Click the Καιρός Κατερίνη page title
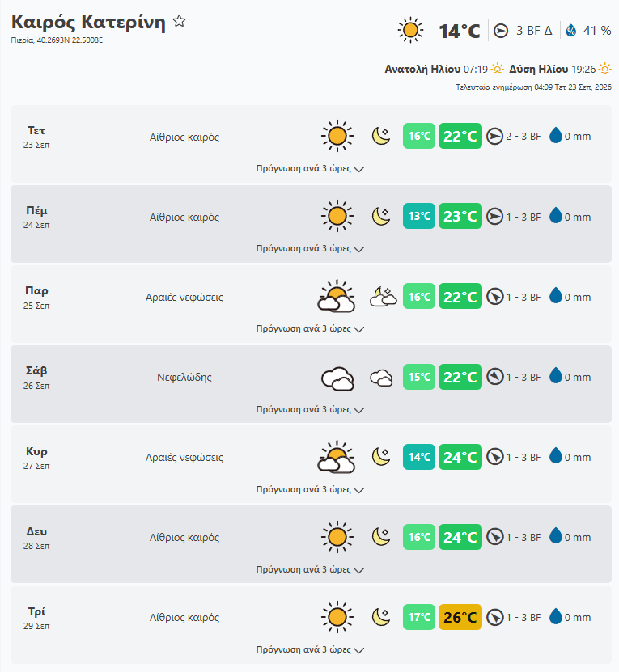619x672 pixels. pos(88,21)
